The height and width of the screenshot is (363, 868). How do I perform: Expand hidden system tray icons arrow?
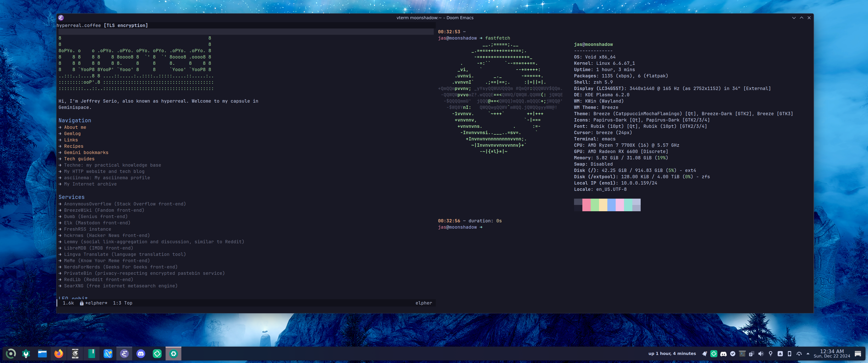808,354
